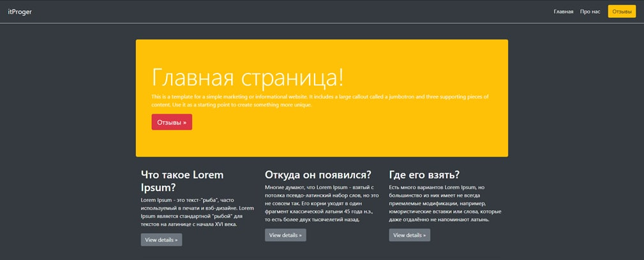Viewport: 644px width, 260px height.
Task: Click the jumbotron paragraph starting 'This is a template'
Action: point(320,101)
